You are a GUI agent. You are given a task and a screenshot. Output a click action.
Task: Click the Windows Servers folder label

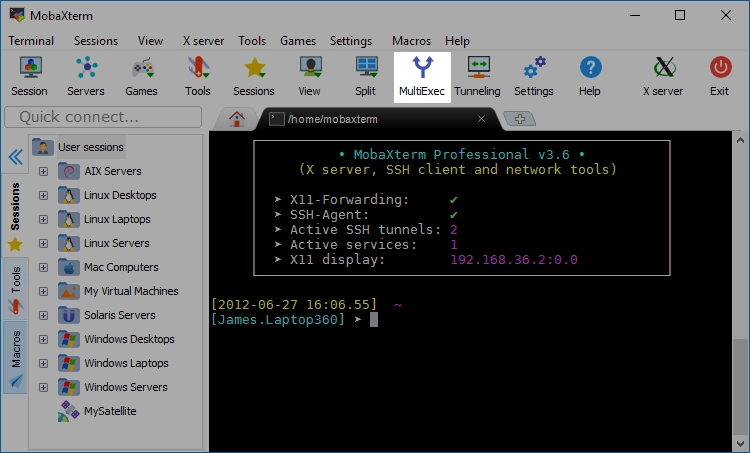coord(126,387)
